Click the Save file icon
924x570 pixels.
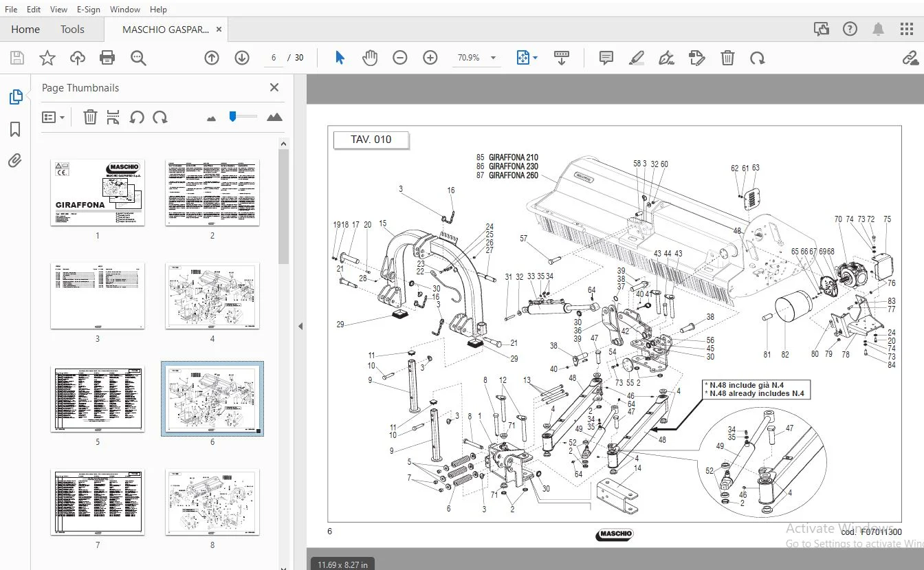[16, 58]
